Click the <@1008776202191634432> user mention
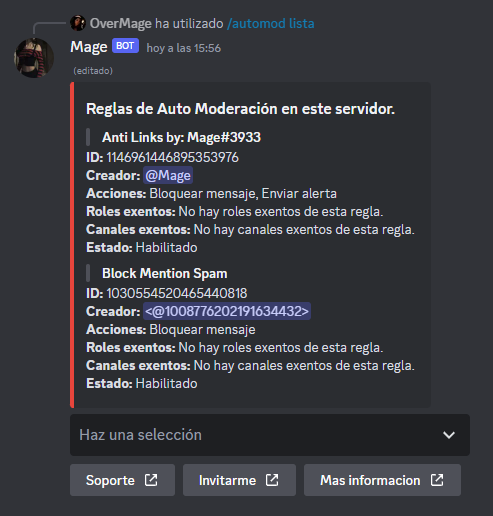 (x=227, y=311)
